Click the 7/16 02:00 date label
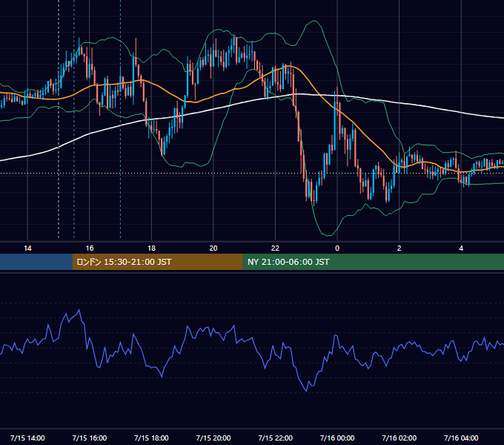The height and width of the screenshot is (445, 504). 399,438
